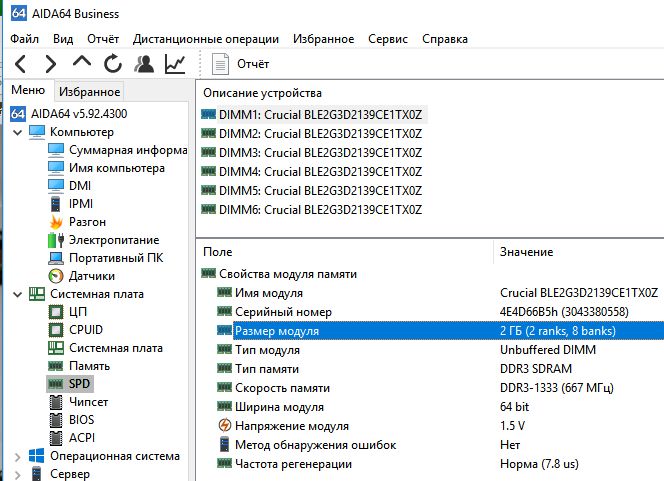Viewport: 664px width, 481px height.
Task: Expand the Операционная система node
Action: click(17, 457)
